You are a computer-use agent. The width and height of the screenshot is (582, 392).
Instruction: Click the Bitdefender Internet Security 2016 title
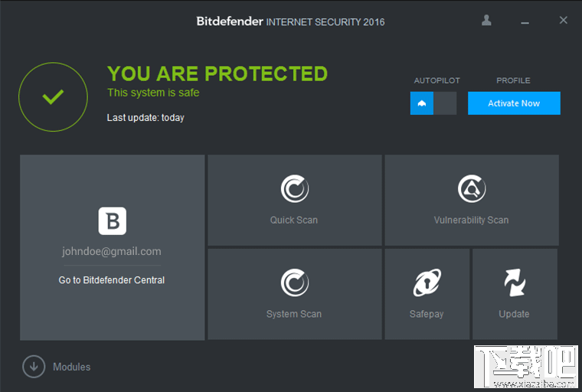pyautogui.click(x=290, y=21)
